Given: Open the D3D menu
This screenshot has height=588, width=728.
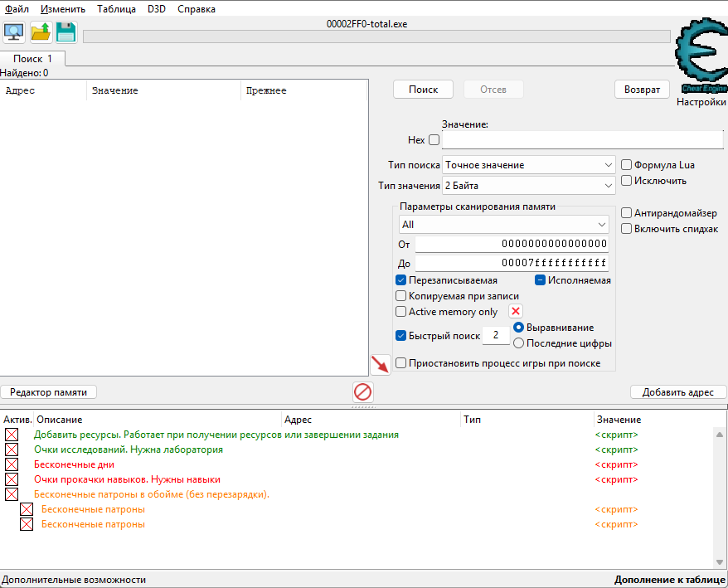Looking at the screenshot, I should coord(156,8).
